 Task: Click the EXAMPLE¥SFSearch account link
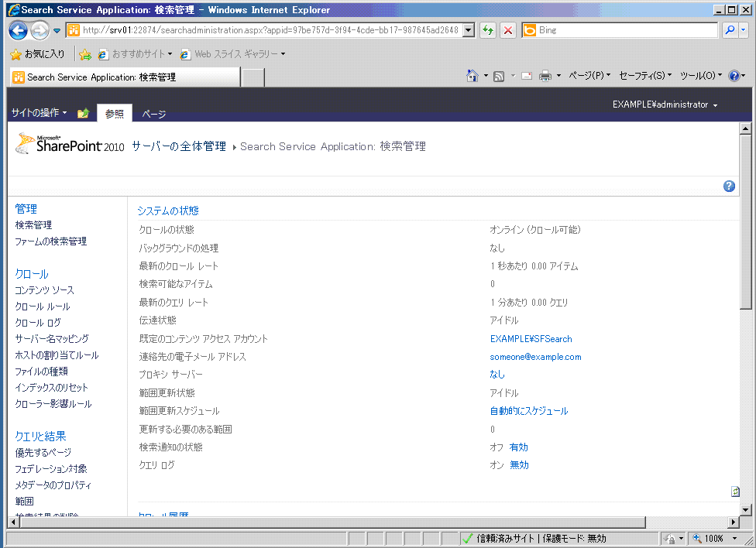tap(531, 339)
